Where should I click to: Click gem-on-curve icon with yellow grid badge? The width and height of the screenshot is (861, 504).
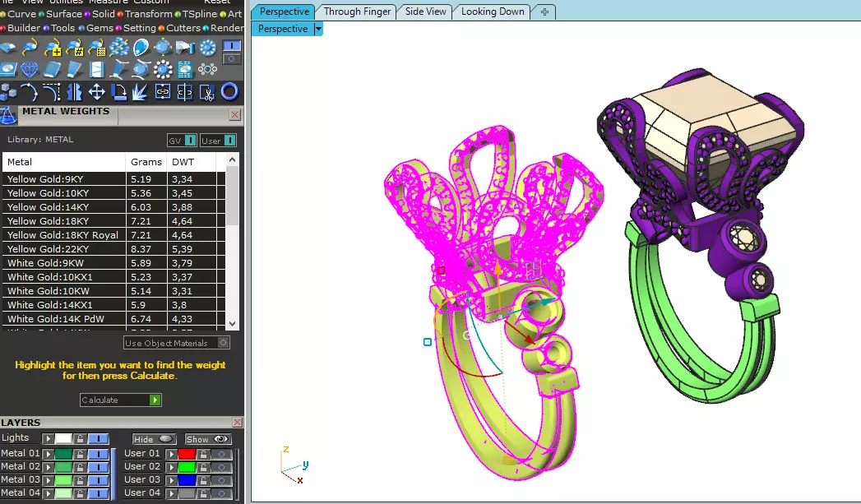coord(97,49)
